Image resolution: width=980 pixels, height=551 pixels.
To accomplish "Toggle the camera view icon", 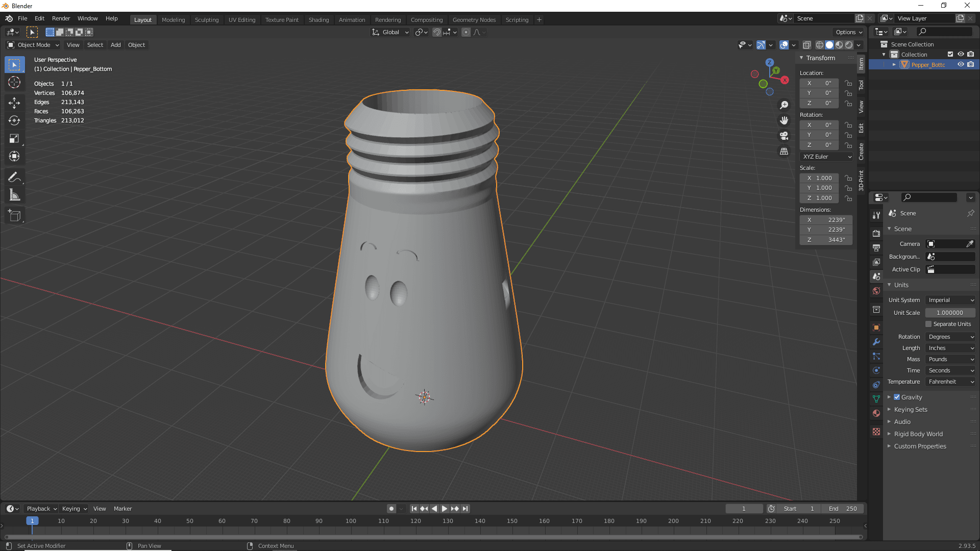I will (784, 136).
